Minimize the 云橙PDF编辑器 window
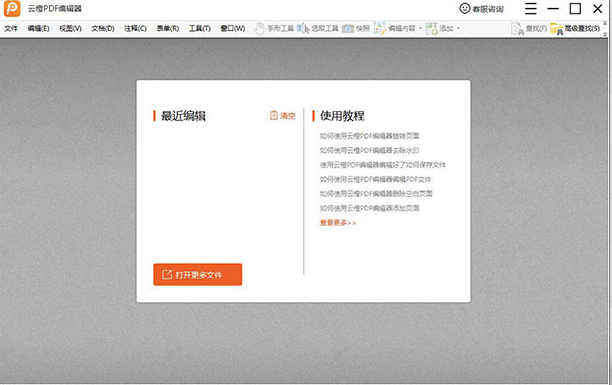 pos(553,9)
